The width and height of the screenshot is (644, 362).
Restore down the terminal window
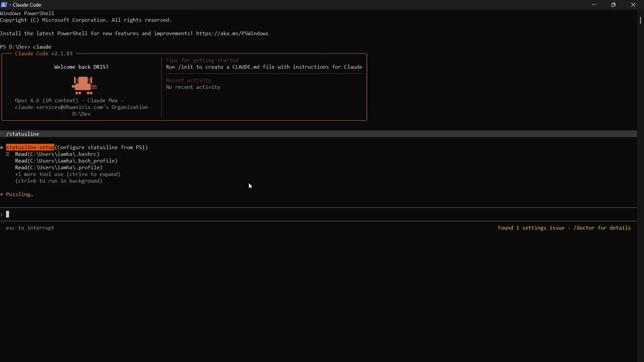pos(613,5)
